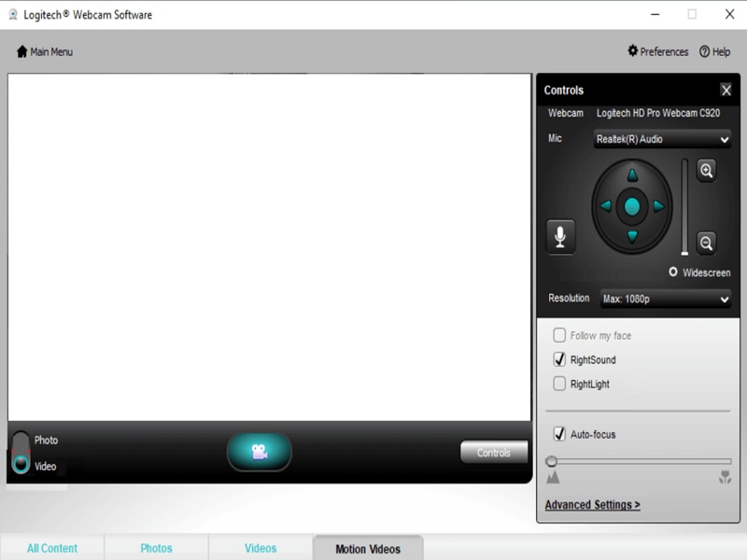Viewport: 747px width, 560px height.
Task: Open the Mic selection dropdown
Action: 662,138
